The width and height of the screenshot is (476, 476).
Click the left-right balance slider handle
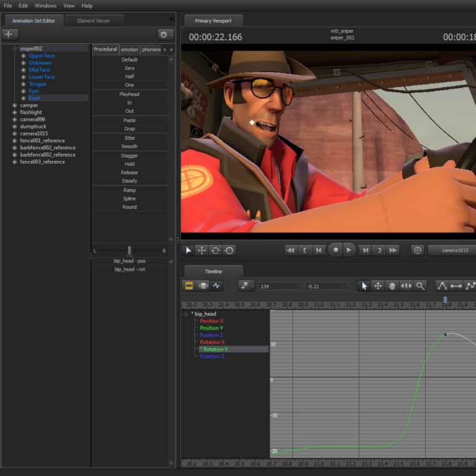pos(130,251)
